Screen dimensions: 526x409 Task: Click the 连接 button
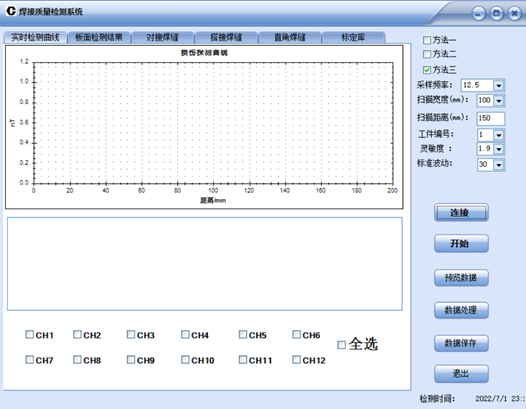[461, 212]
